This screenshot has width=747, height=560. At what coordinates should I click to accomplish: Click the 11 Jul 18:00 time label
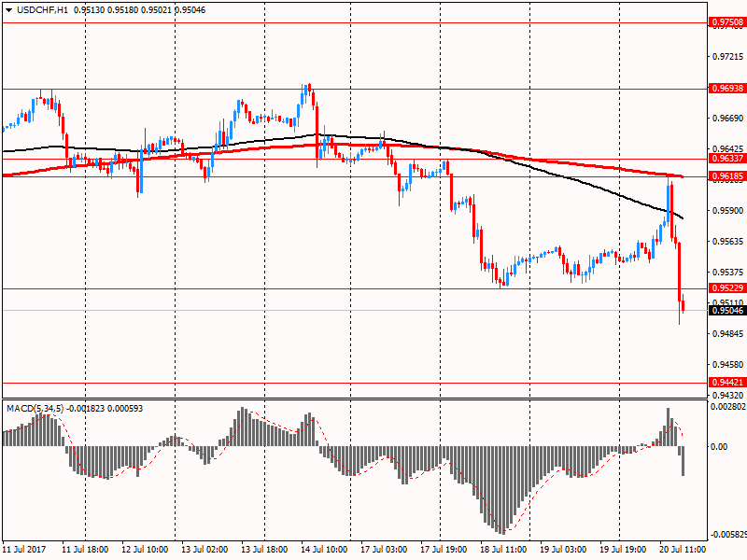[85, 550]
